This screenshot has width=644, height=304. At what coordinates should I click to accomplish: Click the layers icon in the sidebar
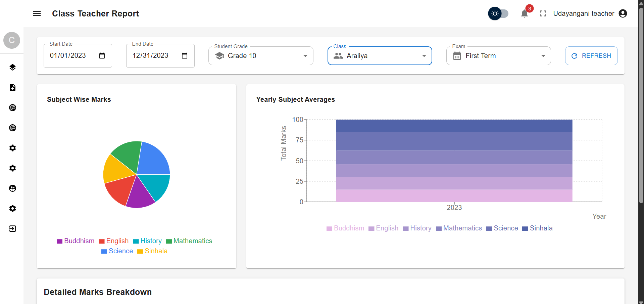click(x=12, y=67)
